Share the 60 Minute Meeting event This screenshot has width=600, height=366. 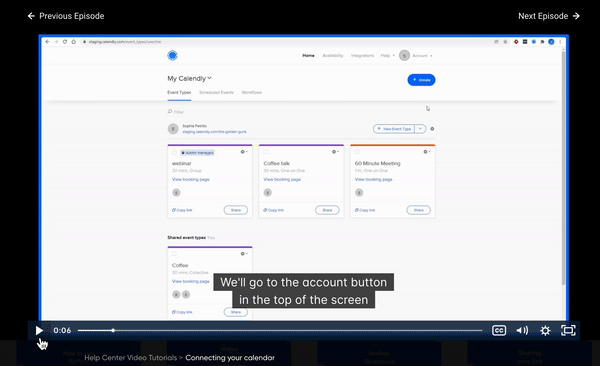[419, 210]
